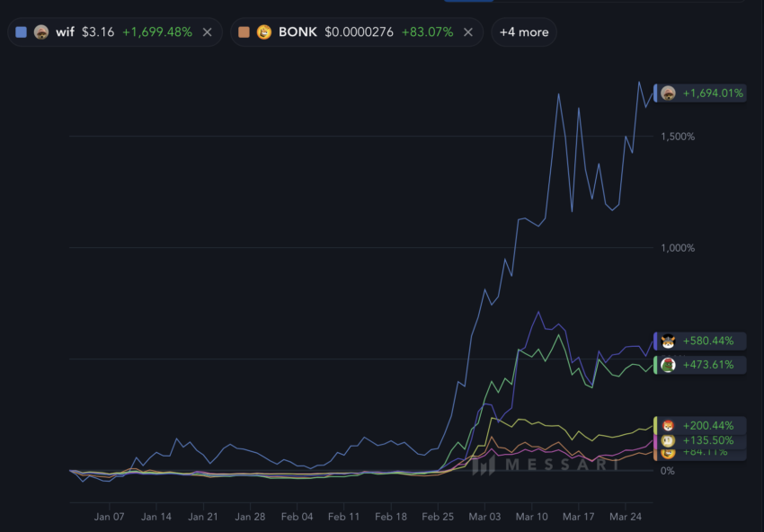This screenshot has height=532, width=764.
Task: Click the $0.0000276 BONK price text
Action: tap(361, 31)
